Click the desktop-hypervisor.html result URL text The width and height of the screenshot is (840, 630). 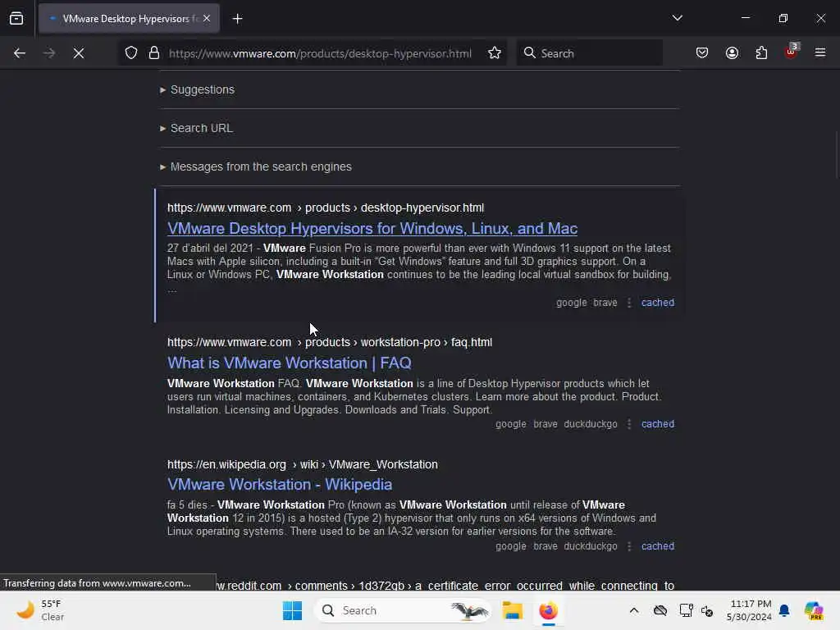tap(325, 208)
